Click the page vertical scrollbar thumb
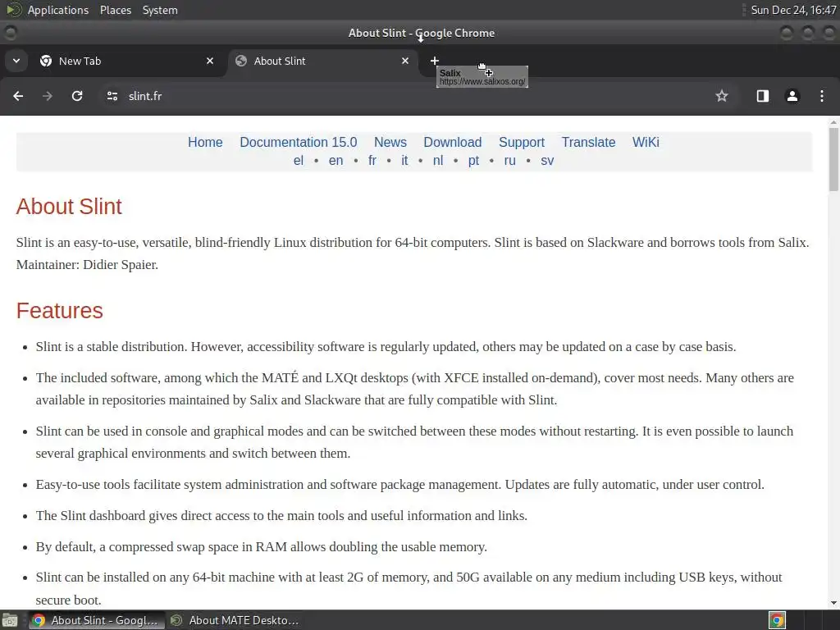 point(833,160)
